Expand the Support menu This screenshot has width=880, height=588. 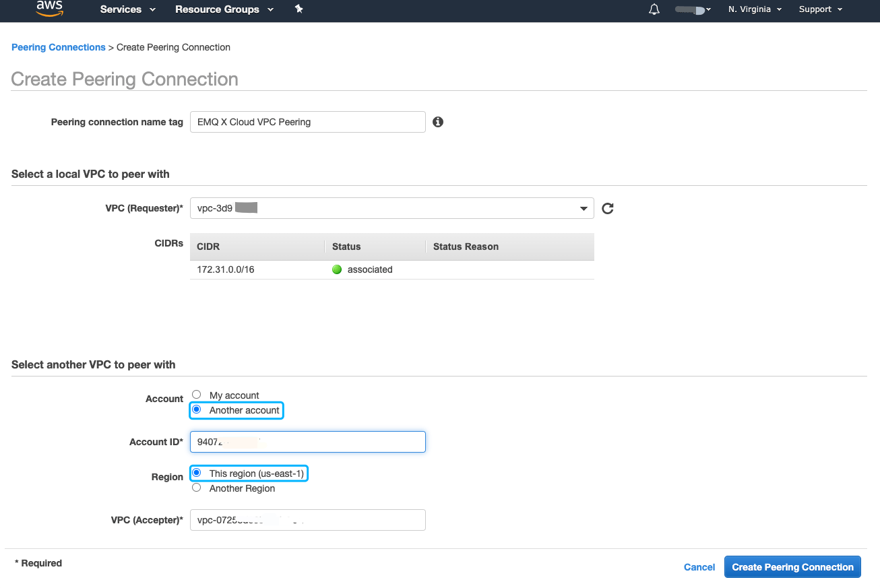pos(819,9)
